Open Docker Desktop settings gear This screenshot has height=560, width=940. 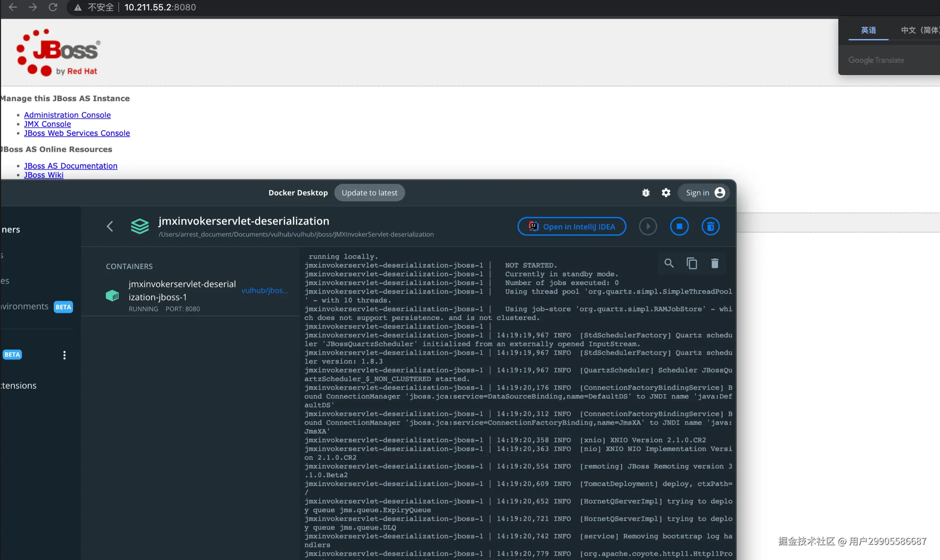tap(666, 192)
